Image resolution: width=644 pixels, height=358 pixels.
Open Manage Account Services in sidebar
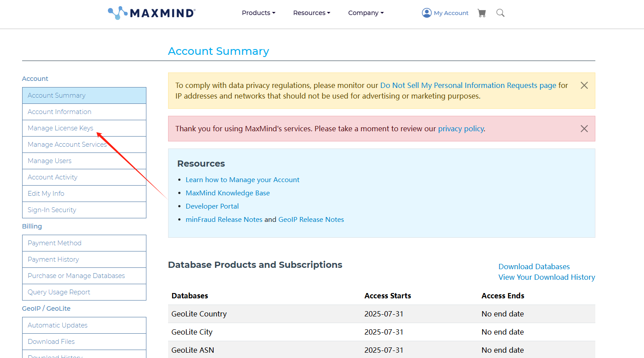pyautogui.click(x=84, y=145)
